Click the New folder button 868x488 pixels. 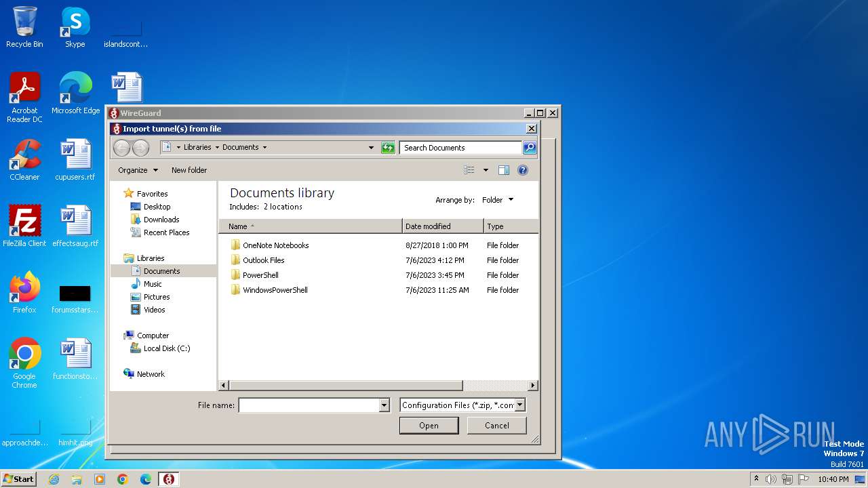pos(189,170)
